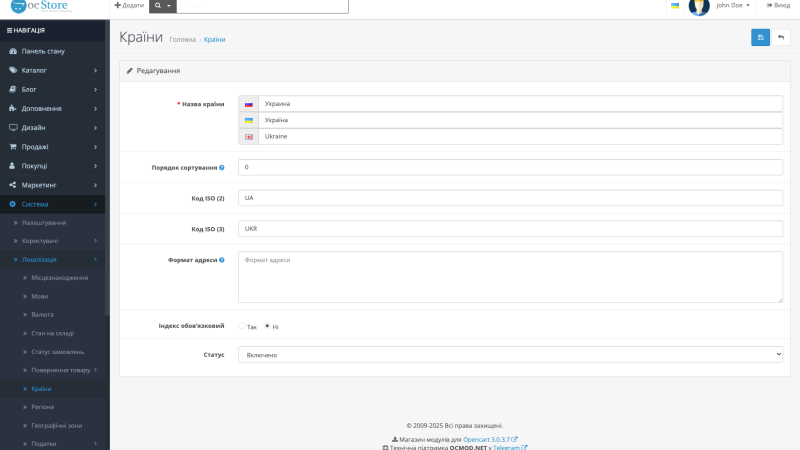The height and width of the screenshot is (450, 800).
Task: Click the Вихід logout link
Action: coord(778,5)
